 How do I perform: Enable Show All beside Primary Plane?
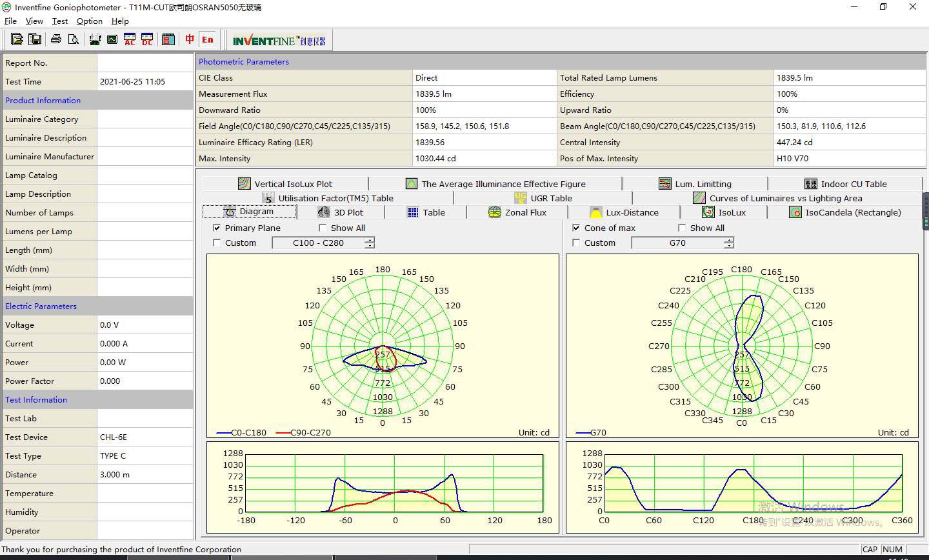tap(323, 228)
